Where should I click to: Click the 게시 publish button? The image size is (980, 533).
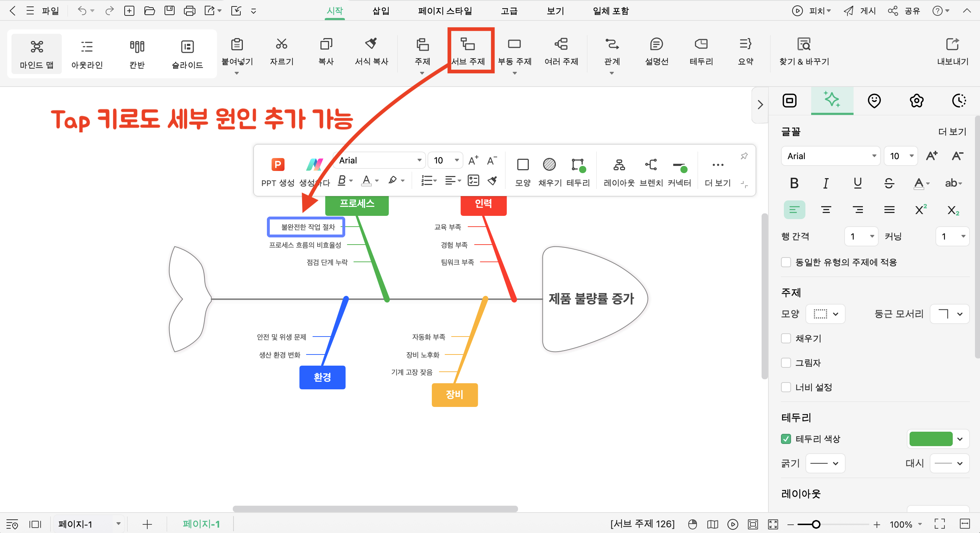860,11
